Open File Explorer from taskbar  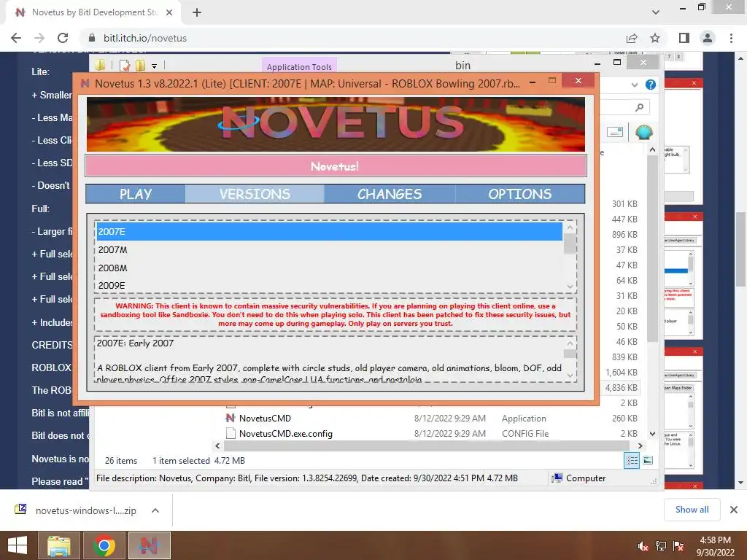(59, 545)
